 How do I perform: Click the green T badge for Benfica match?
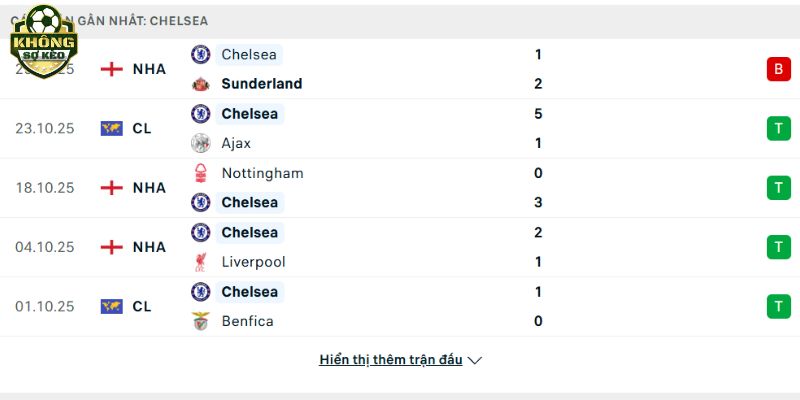click(778, 306)
